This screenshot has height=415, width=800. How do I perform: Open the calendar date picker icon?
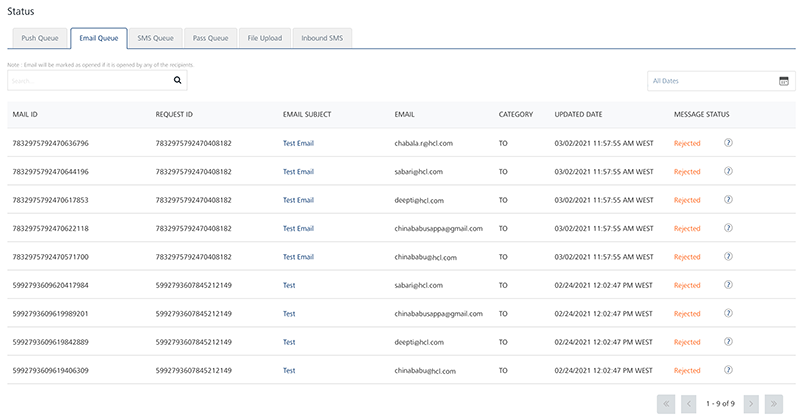784,81
